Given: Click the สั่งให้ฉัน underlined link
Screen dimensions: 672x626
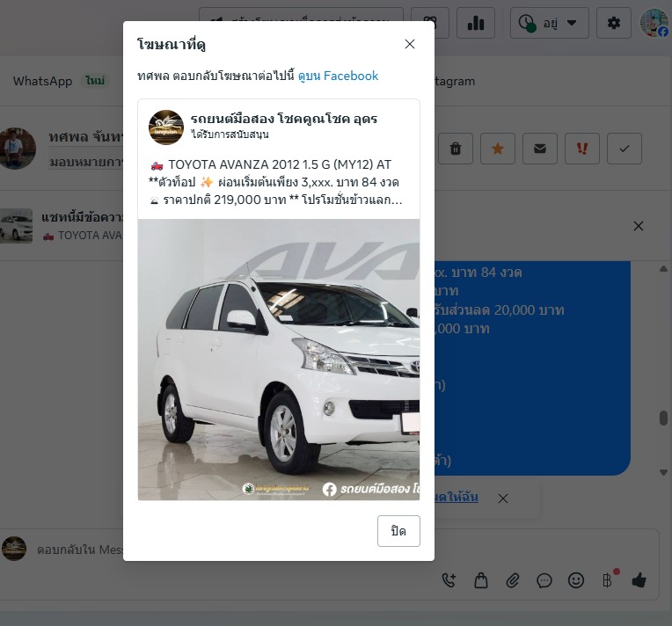Looking at the screenshot, I should tap(457, 497).
